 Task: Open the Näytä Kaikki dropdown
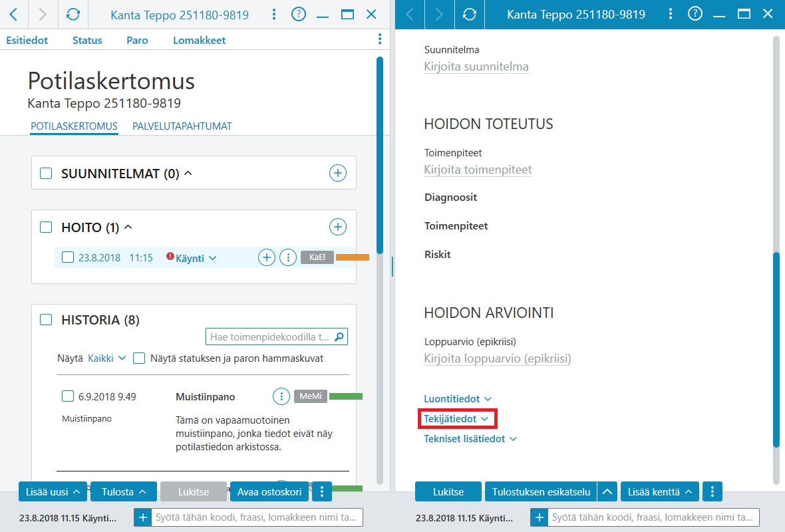tap(106, 358)
